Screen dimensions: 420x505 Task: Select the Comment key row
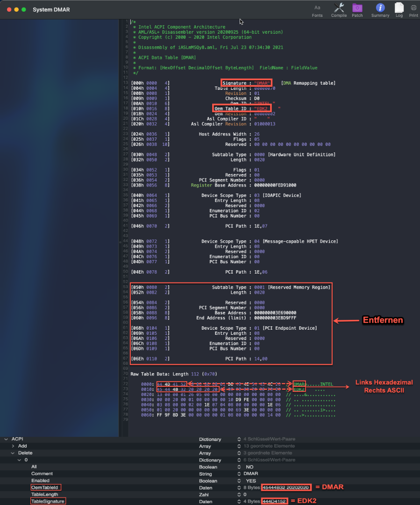point(42,474)
